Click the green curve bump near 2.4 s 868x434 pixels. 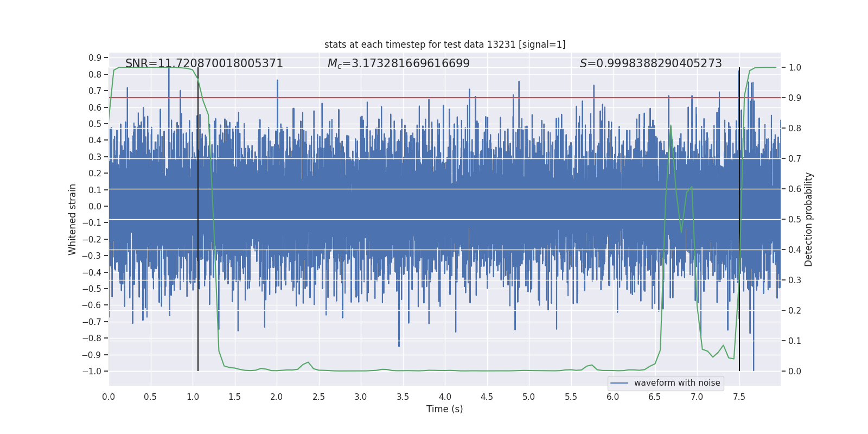[x=308, y=362]
